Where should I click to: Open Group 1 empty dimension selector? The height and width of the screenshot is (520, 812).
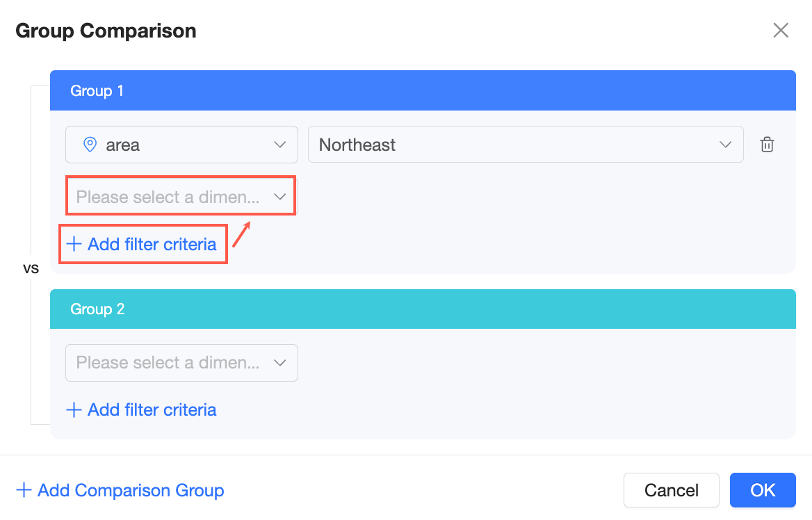pos(181,196)
